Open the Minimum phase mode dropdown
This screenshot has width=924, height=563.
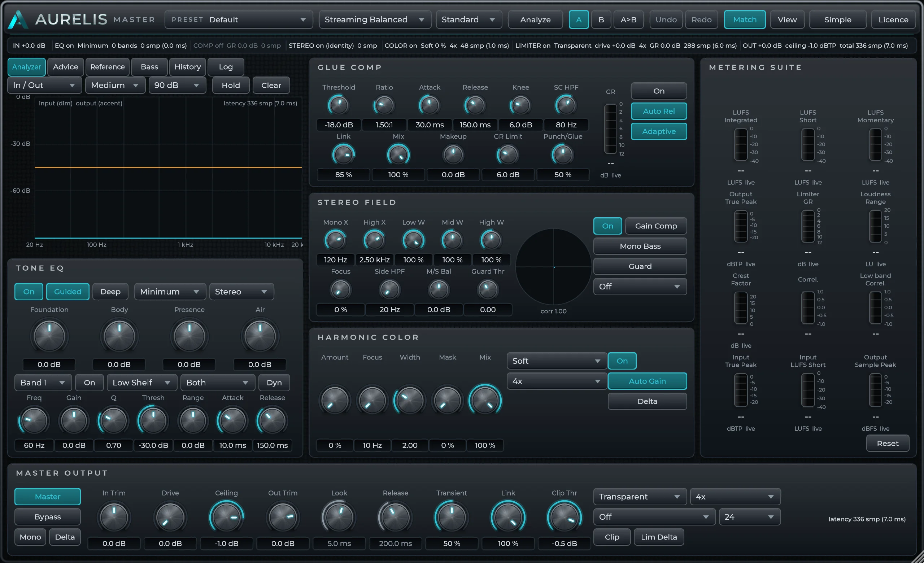point(170,291)
